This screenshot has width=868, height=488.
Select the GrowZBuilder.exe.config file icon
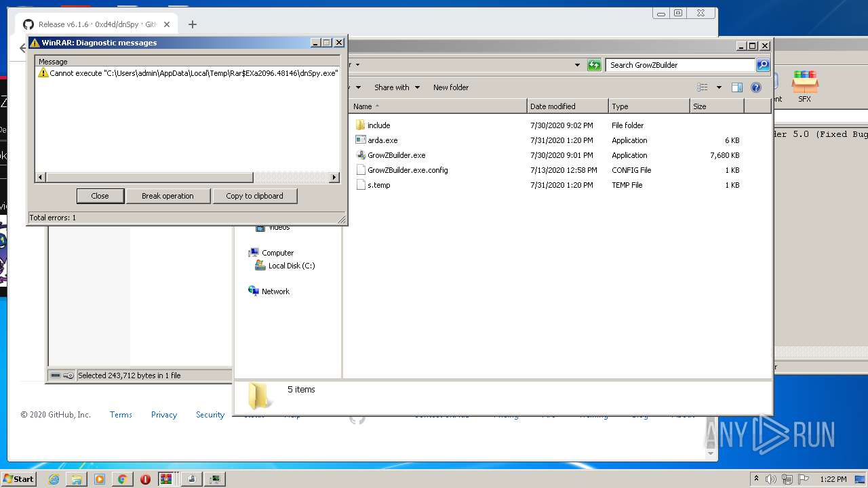(x=360, y=170)
